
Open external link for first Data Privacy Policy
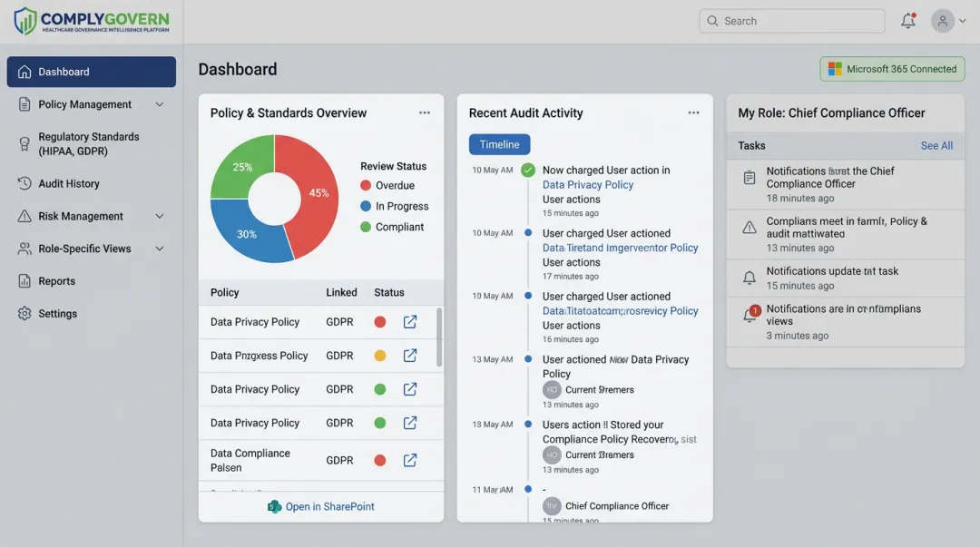pyautogui.click(x=410, y=322)
